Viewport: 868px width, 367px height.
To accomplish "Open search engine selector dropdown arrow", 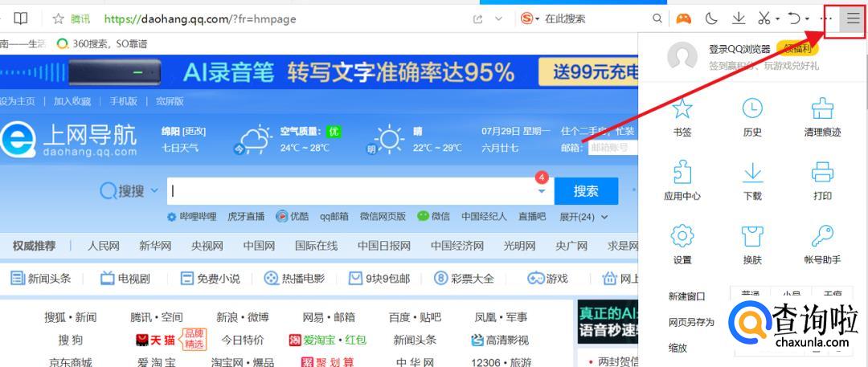I will click(537, 19).
